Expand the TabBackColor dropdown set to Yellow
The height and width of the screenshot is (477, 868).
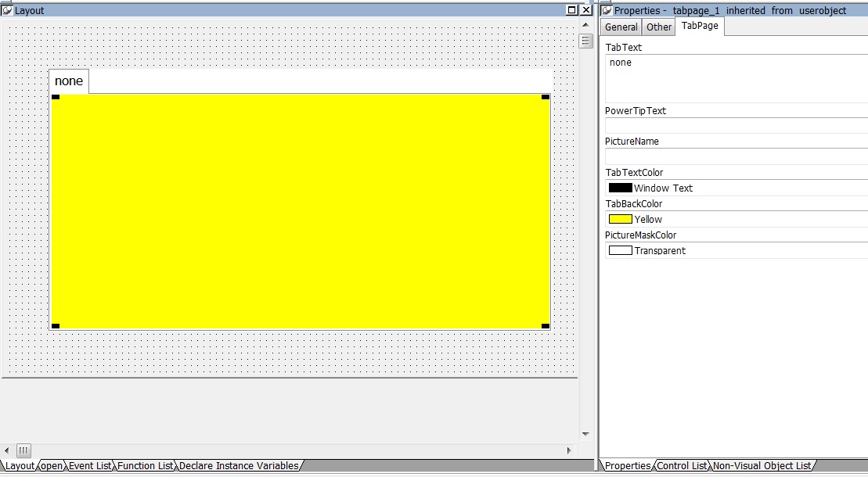click(736, 219)
